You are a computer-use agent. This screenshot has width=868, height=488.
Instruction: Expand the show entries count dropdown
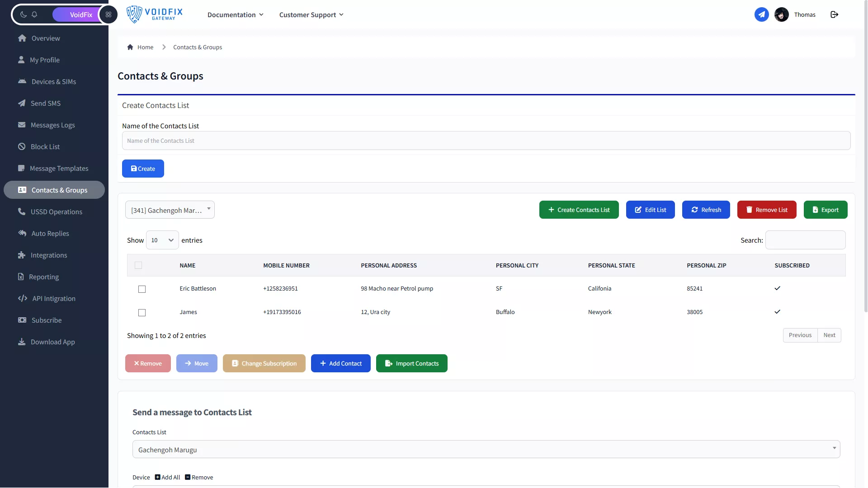point(162,240)
